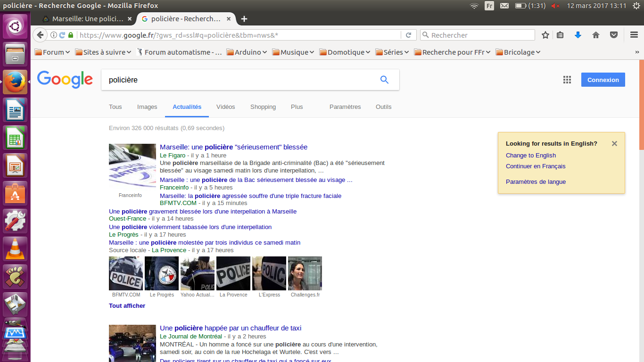
Task: Open Ouest-France 'gravement blessée' article link
Action: click(x=203, y=212)
